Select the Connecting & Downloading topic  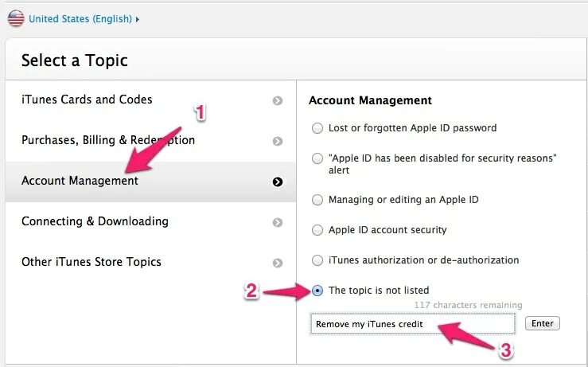click(x=150, y=222)
